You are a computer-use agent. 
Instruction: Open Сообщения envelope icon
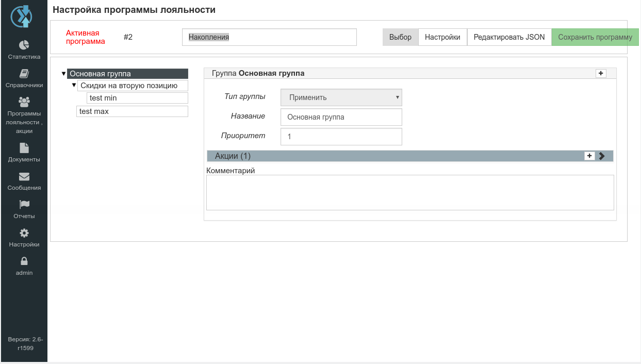coord(24,176)
